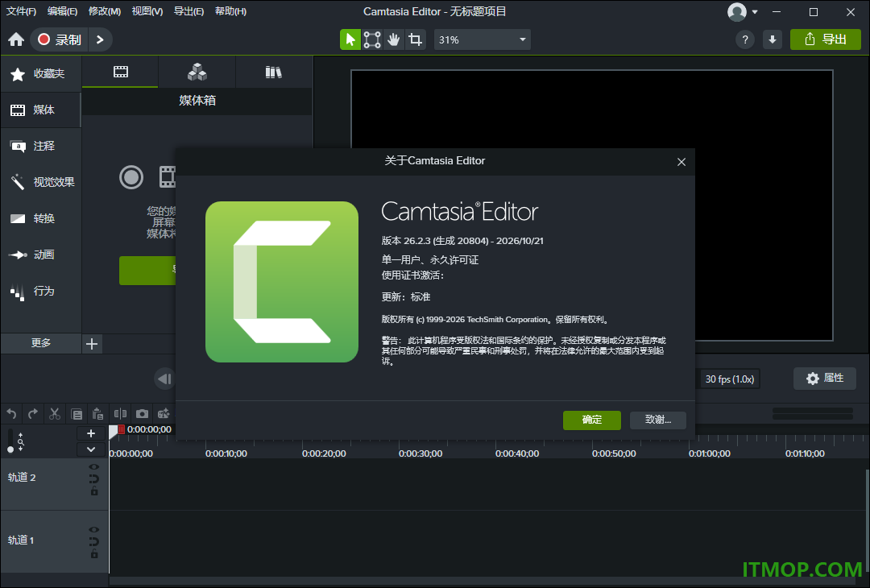The width and height of the screenshot is (870, 588).
Task: Open the user account dropdown
Action: [743, 11]
